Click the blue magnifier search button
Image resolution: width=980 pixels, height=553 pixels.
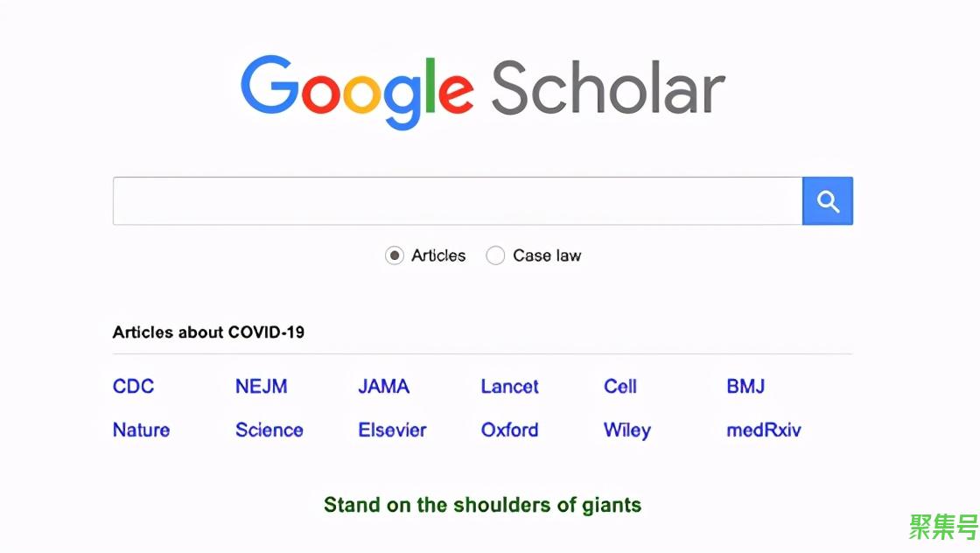828,201
